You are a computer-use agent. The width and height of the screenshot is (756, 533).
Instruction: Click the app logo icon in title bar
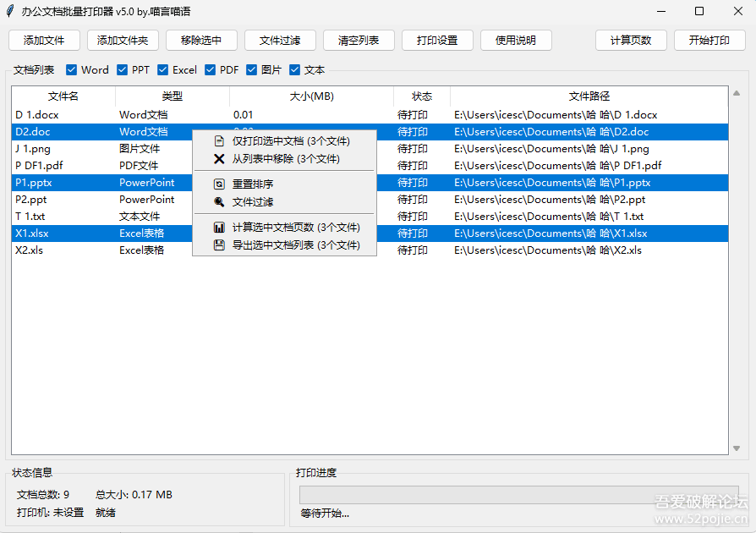click(x=9, y=11)
